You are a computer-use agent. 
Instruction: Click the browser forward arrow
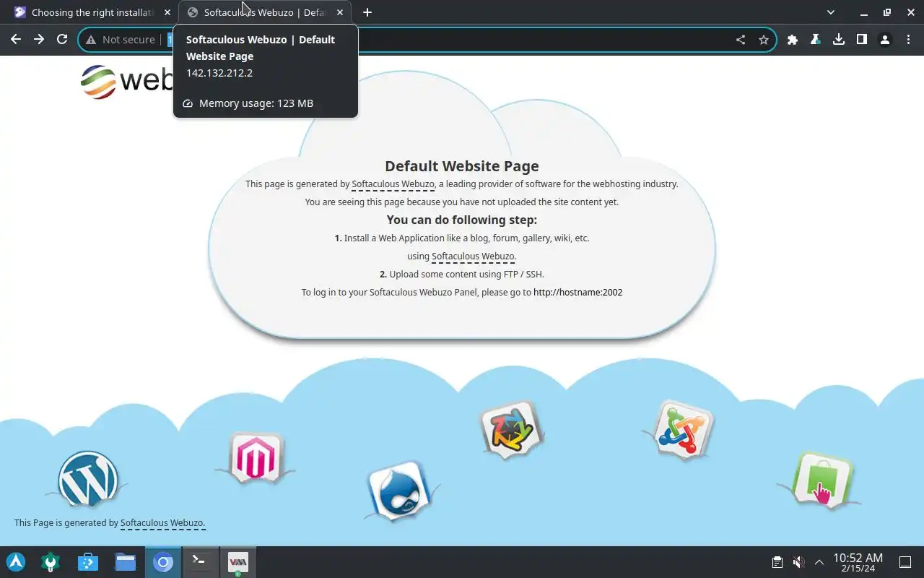point(39,40)
